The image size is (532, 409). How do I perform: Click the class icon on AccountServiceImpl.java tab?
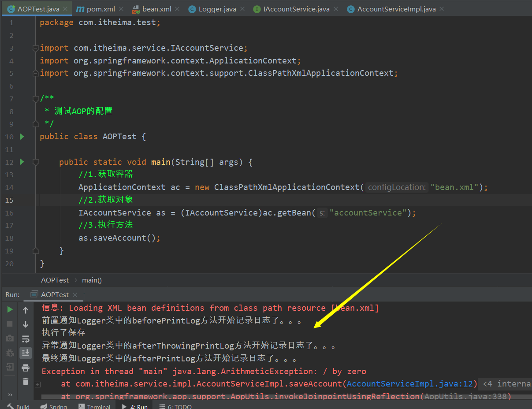tap(350, 9)
